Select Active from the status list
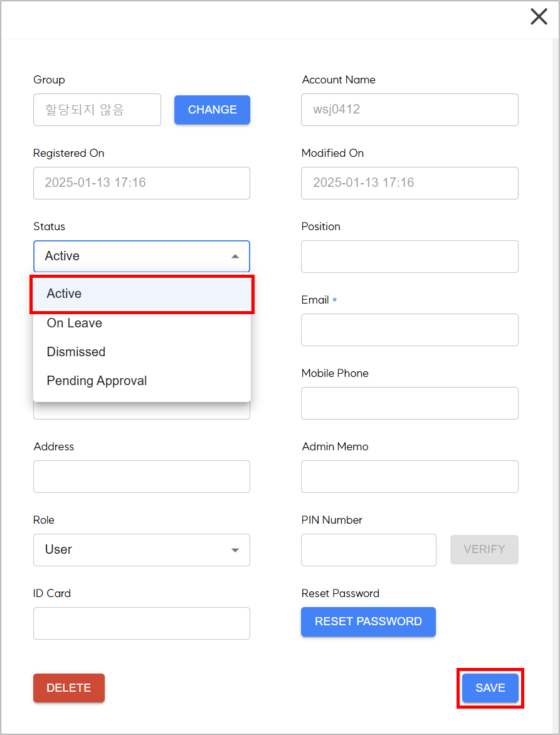 142,294
